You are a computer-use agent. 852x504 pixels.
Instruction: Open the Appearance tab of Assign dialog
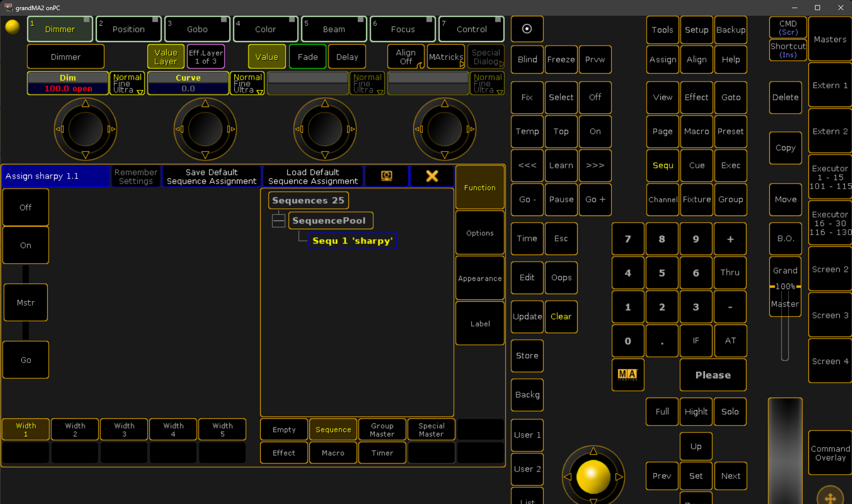click(480, 278)
